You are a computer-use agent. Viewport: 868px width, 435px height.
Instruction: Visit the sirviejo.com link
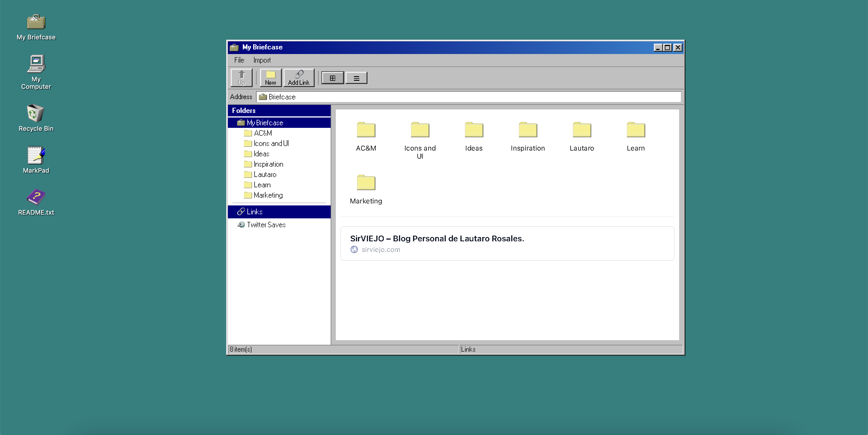[x=381, y=249]
